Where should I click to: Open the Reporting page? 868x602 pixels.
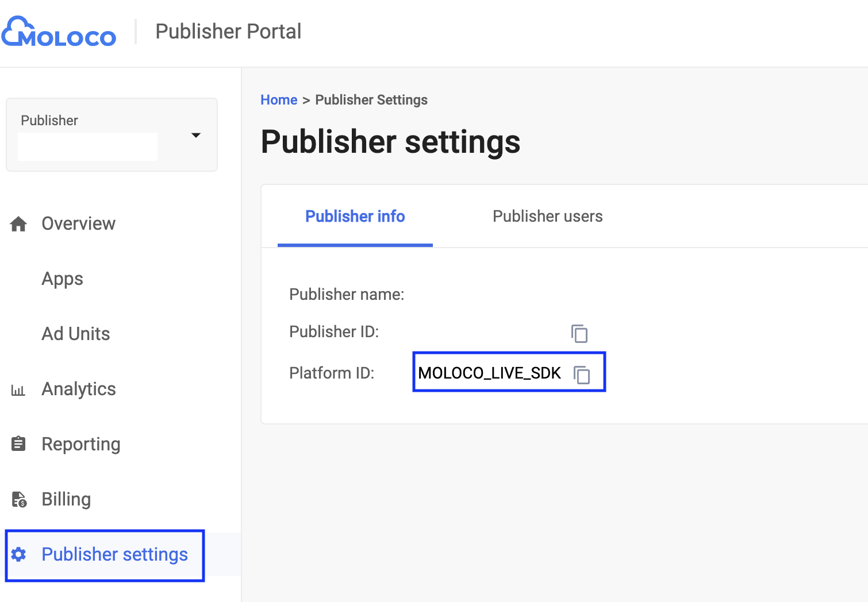coord(81,444)
